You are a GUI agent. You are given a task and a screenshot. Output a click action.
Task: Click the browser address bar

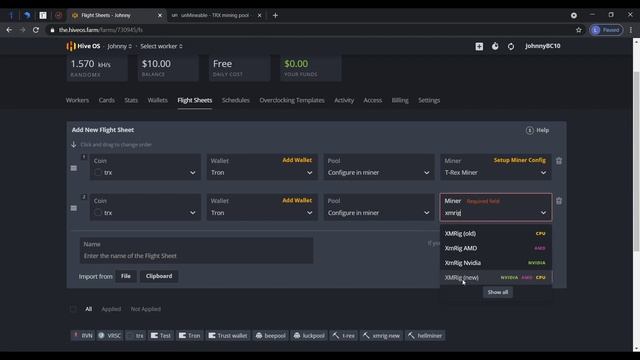pos(310,30)
